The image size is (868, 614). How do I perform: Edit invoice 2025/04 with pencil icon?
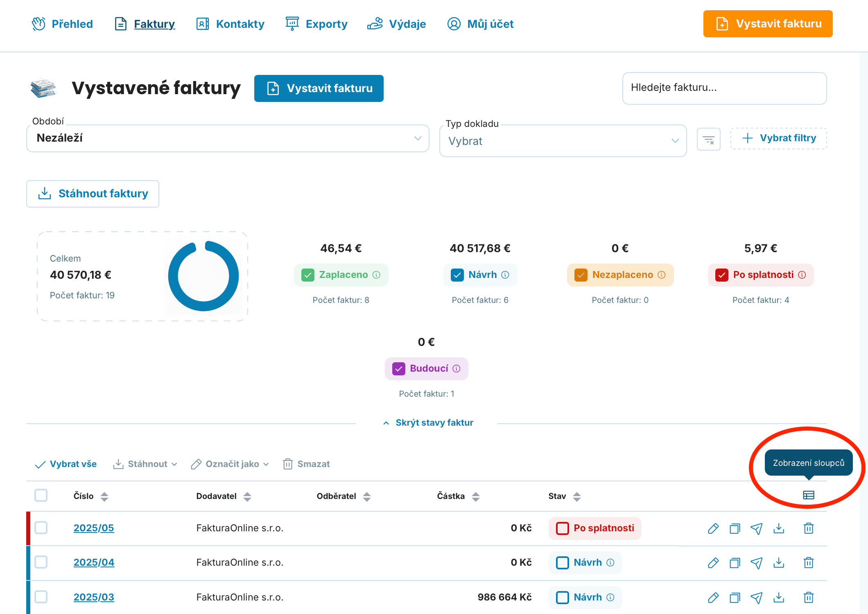click(713, 563)
